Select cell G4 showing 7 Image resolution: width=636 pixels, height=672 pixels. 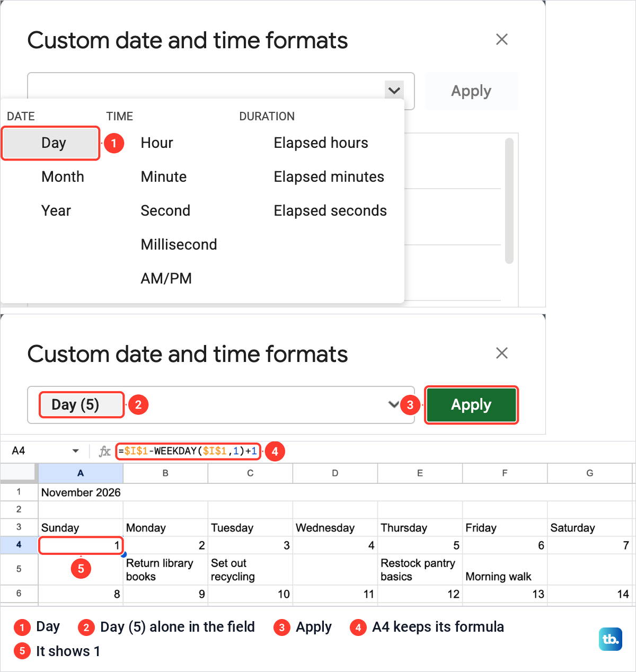pyautogui.click(x=589, y=545)
